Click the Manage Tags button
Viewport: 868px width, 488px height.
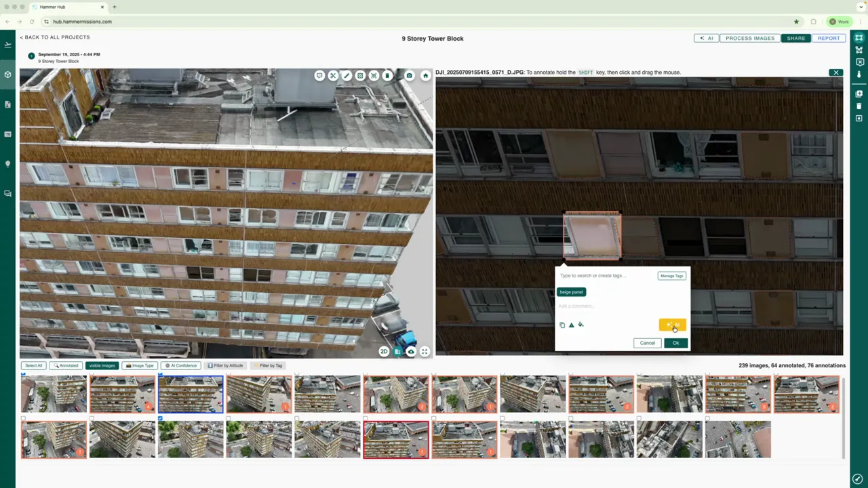[671, 276]
